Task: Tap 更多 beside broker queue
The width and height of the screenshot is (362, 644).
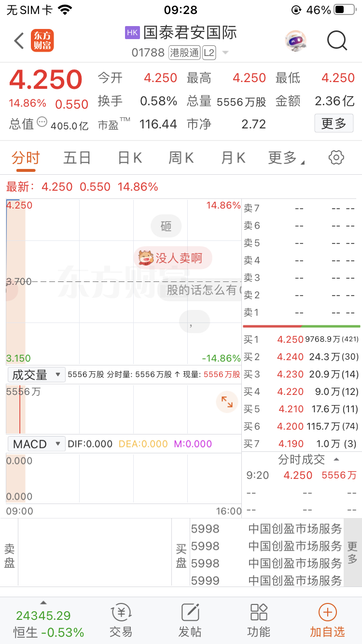Action: pyautogui.click(x=352, y=553)
